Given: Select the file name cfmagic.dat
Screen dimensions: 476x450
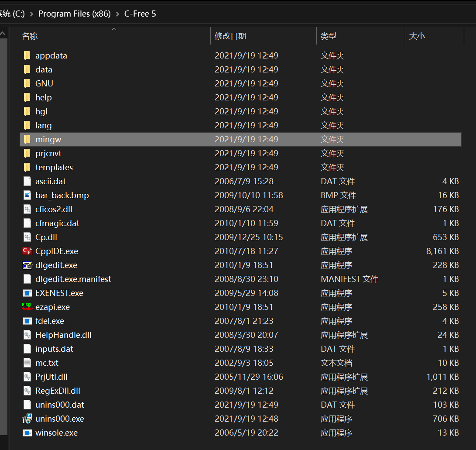Looking at the screenshot, I should [x=58, y=223].
